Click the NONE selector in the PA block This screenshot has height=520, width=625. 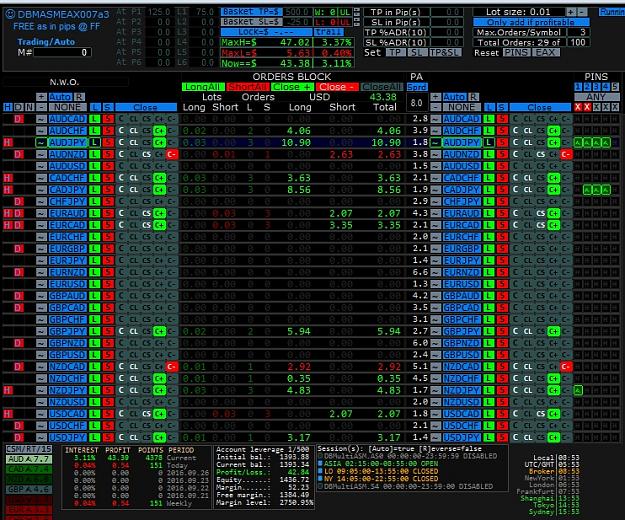tap(462, 107)
